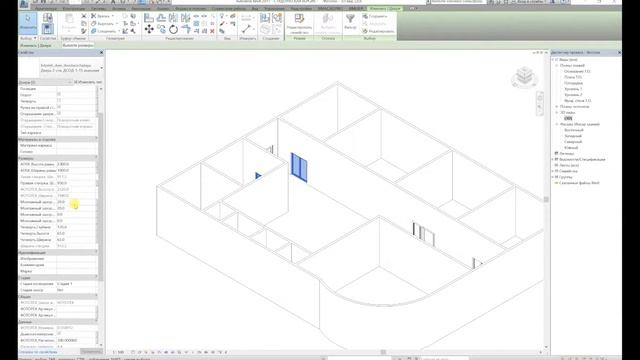This screenshot has width=640, height=360.
Task: Click the Edit selection icon
Action: (378, 31)
